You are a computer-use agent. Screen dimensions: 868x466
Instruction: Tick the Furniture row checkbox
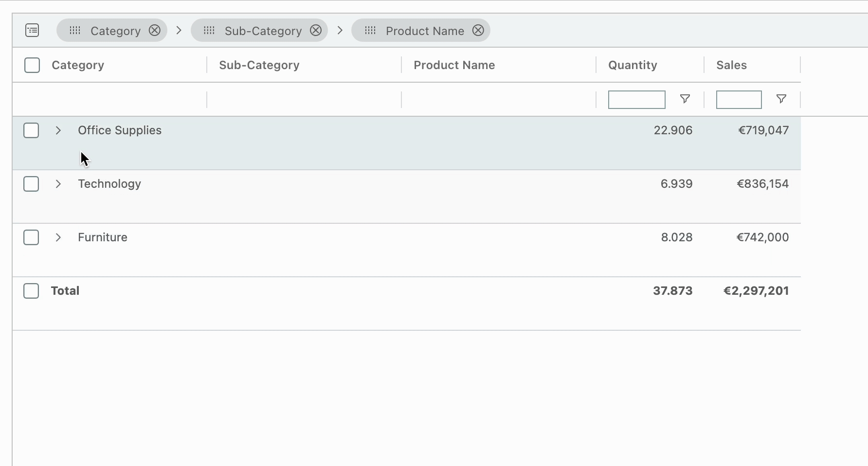click(31, 237)
